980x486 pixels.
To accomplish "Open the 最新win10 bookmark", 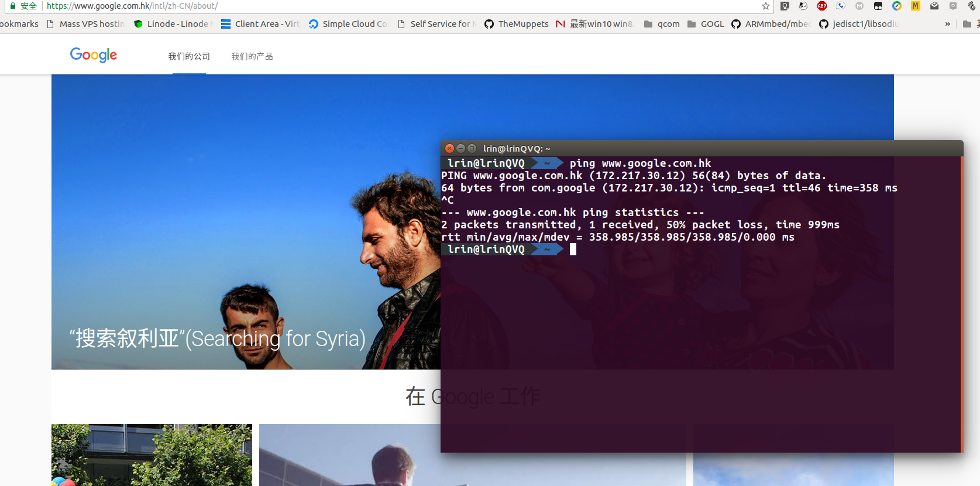I will (596, 24).
